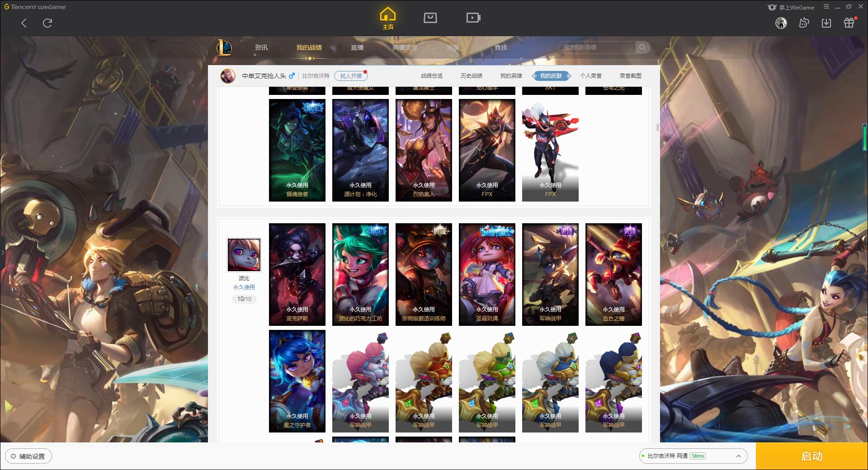Open the white-haired blue 军神战甲 chroma card

(x=550, y=381)
